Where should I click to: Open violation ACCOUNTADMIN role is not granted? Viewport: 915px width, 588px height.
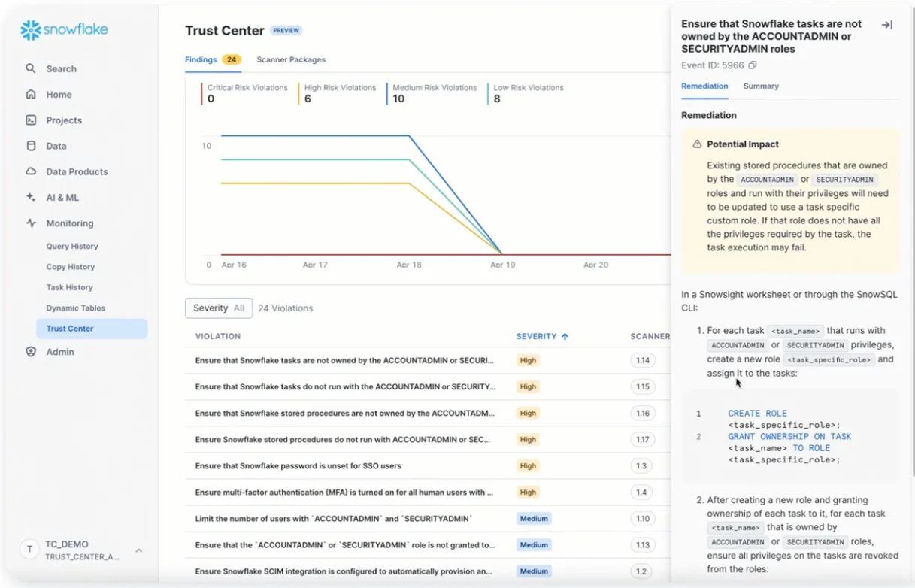coord(428,544)
